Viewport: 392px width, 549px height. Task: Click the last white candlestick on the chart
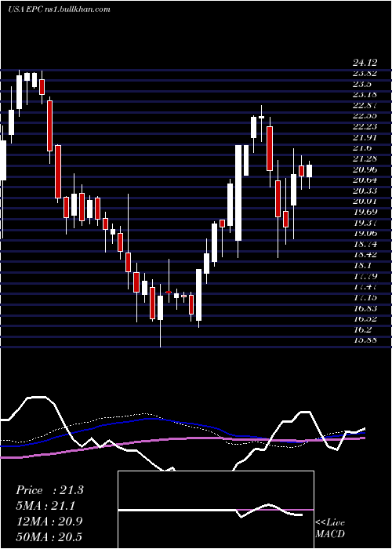309,171
